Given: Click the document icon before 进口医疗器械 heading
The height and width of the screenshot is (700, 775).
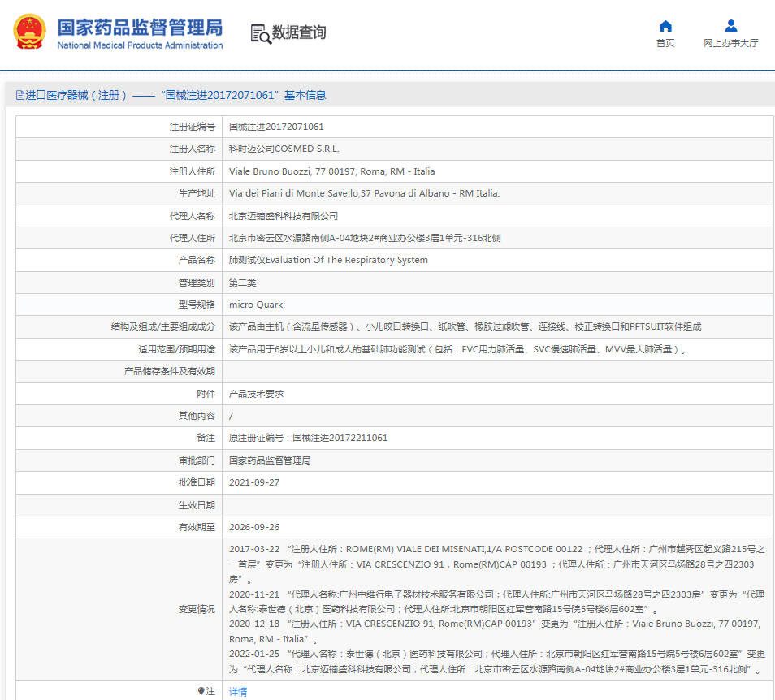Looking at the screenshot, I should coord(19,96).
